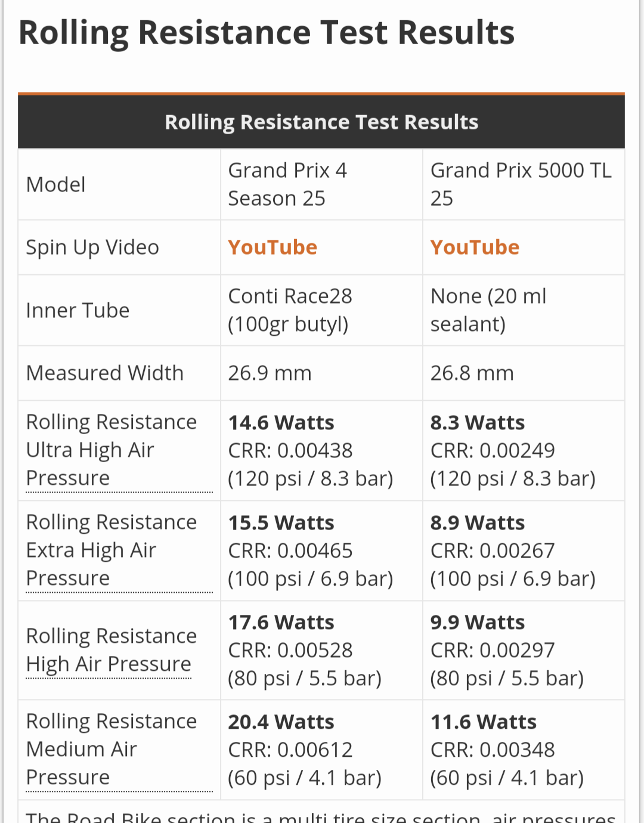Tap the Medium Air Pressure row label
Screen dimensions: 644x823
(x=112, y=749)
